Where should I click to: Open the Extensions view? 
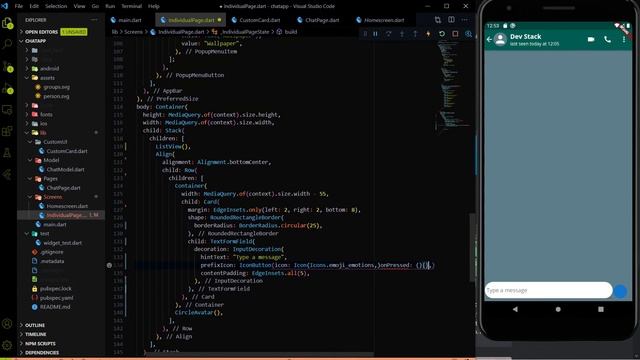click(x=7, y=131)
